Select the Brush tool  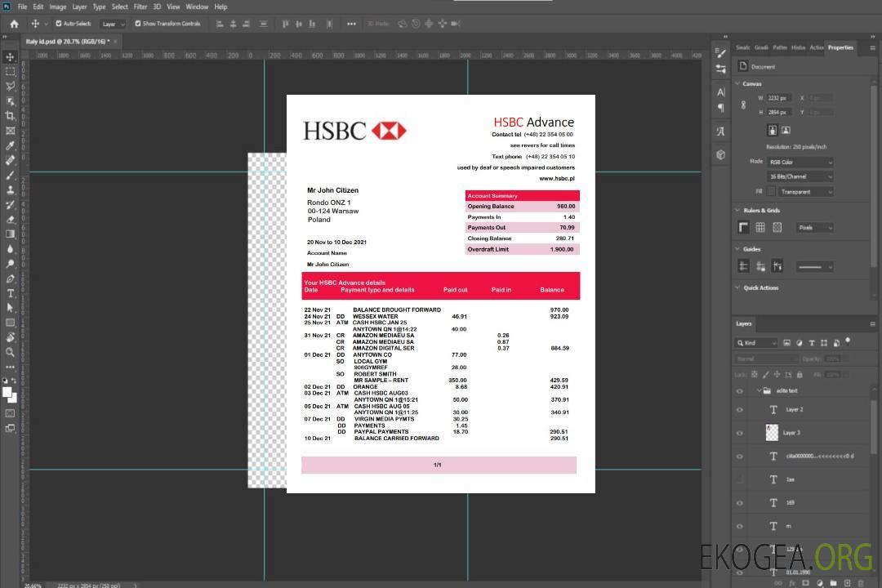[x=10, y=175]
